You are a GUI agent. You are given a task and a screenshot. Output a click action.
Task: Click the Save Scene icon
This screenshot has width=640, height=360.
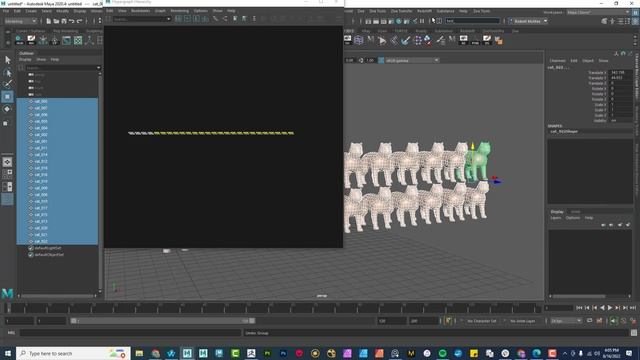click(x=64, y=21)
